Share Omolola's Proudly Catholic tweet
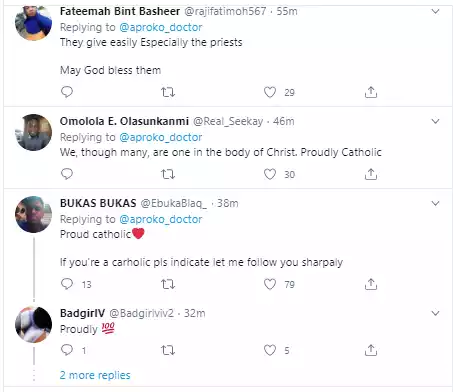This screenshot has height=392, width=453. pyautogui.click(x=371, y=174)
